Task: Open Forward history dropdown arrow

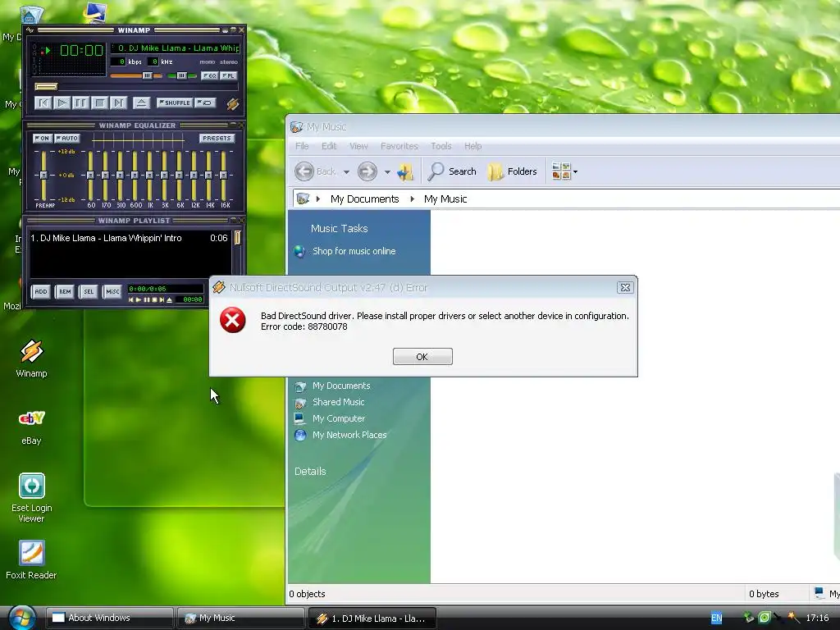Action: click(x=387, y=172)
